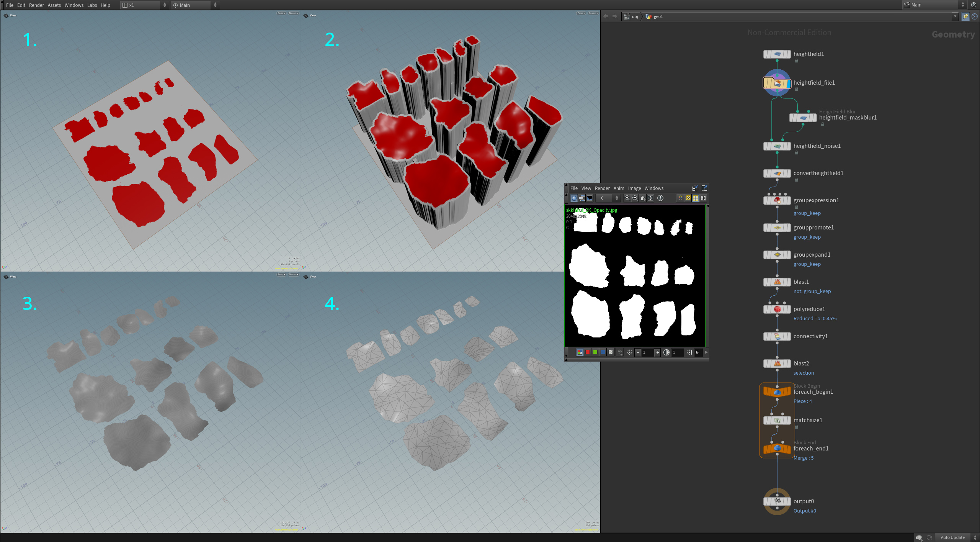980x542 pixels.
Task: Select the connectivity1 node icon
Action: point(777,336)
